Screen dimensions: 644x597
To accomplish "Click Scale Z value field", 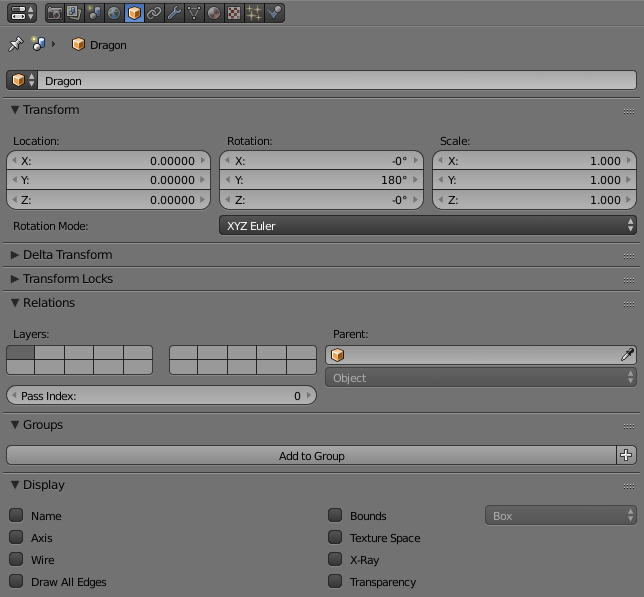I will click(534, 200).
